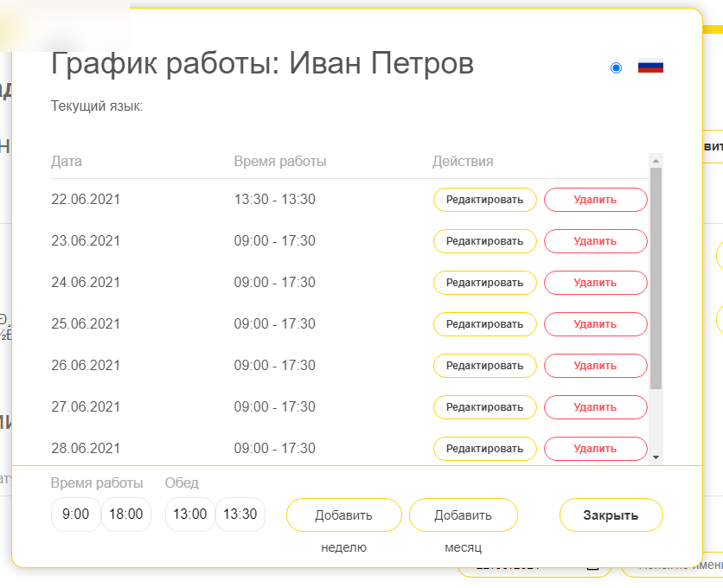Select the 13:30 lunch end field
723x588 pixels.
click(240, 514)
